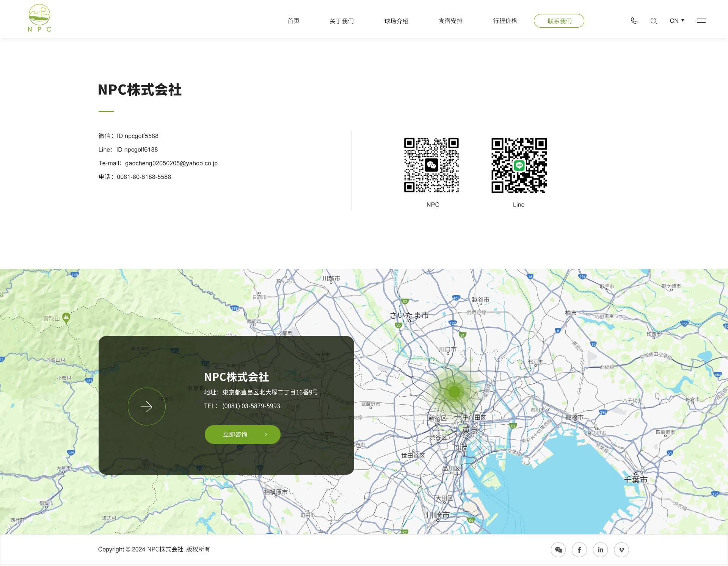Image resolution: width=728 pixels, height=566 pixels.
Task: Open the LinkedIn icon in footer
Action: 601,550
